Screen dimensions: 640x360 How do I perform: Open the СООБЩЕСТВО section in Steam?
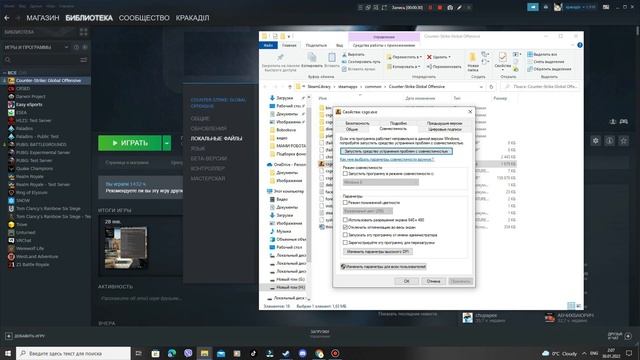(x=144, y=18)
